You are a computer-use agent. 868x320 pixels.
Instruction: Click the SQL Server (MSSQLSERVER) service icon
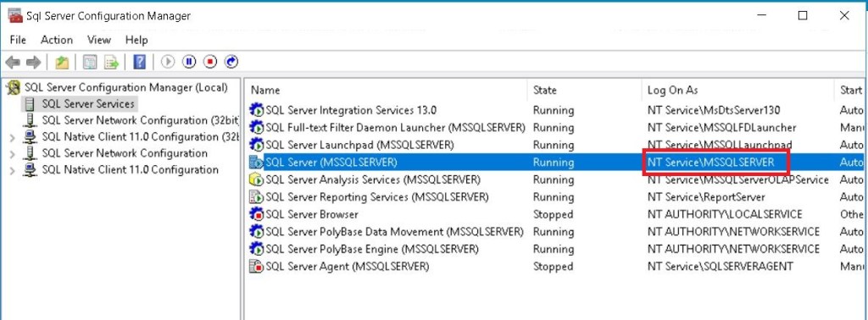pos(257,163)
